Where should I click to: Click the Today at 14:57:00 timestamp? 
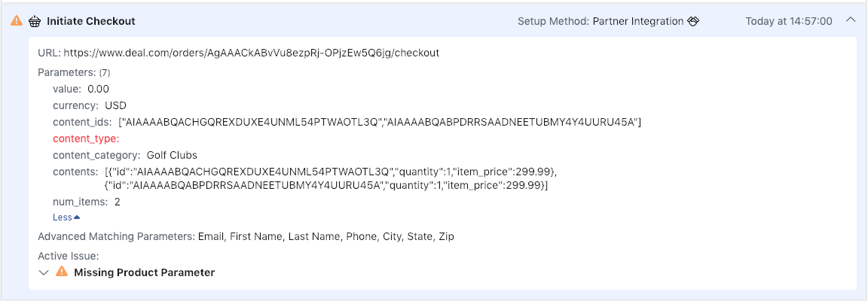(x=789, y=21)
